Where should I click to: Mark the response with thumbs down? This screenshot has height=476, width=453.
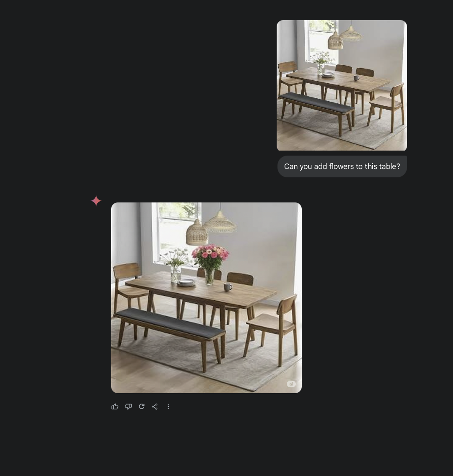pos(128,407)
